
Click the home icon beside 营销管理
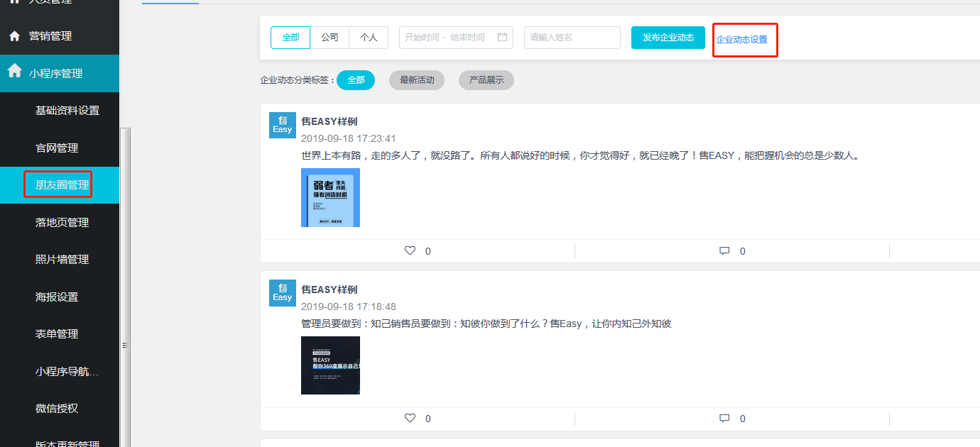click(14, 35)
